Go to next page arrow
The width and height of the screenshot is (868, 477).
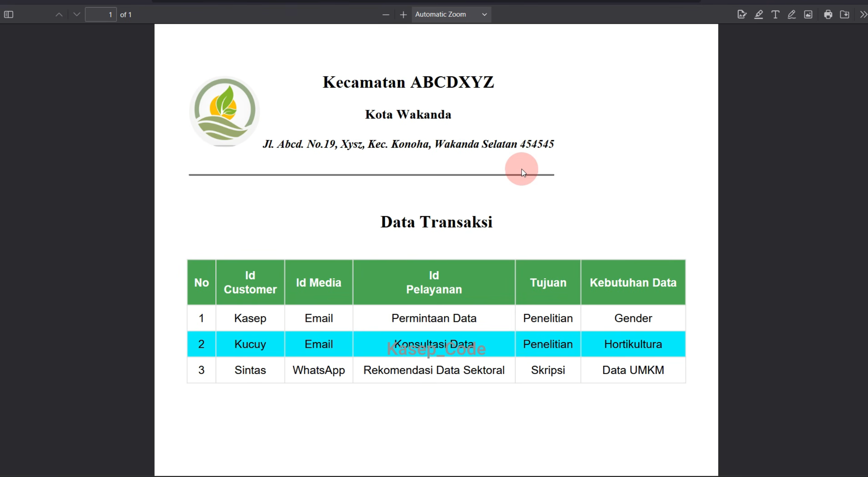(77, 15)
